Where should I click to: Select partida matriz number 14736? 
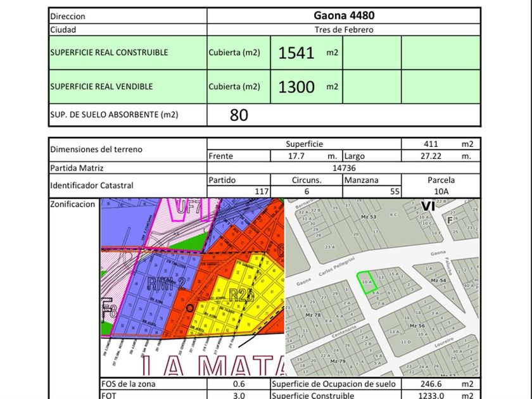point(344,168)
